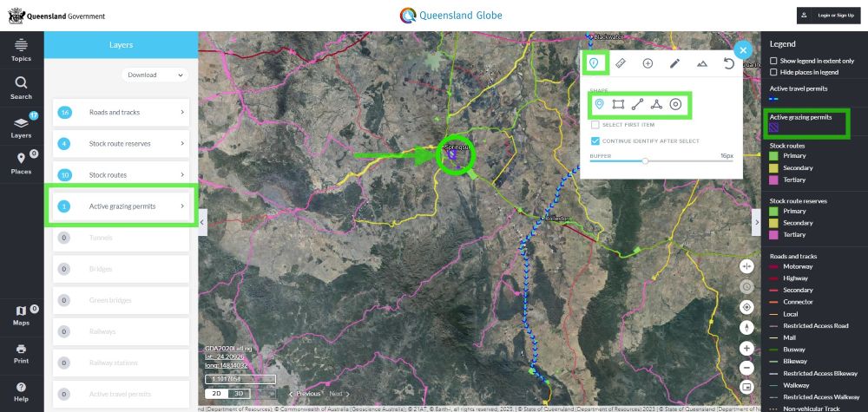
Task: Select the Tunnels layer row
Action: point(121,238)
